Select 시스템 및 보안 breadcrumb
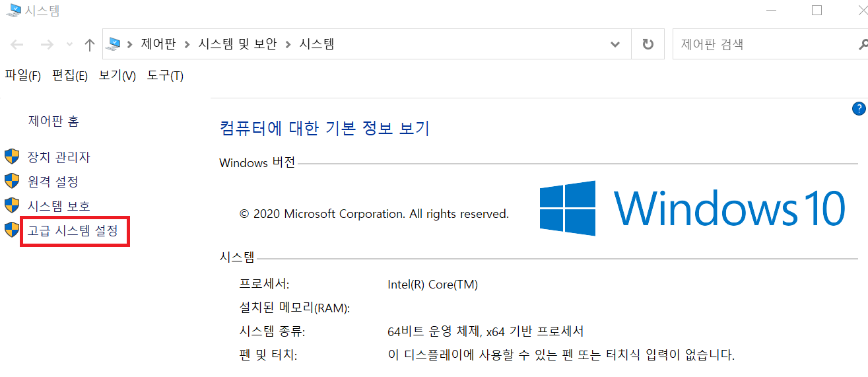Image resolution: width=868 pixels, height=377 pixels. (x=239, y=44)
